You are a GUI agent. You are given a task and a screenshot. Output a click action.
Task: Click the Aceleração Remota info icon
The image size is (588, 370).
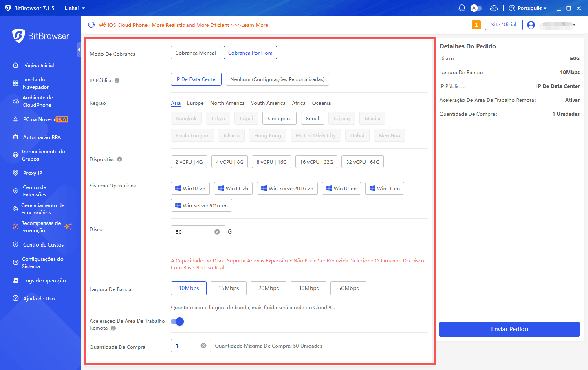click(113, 328)
